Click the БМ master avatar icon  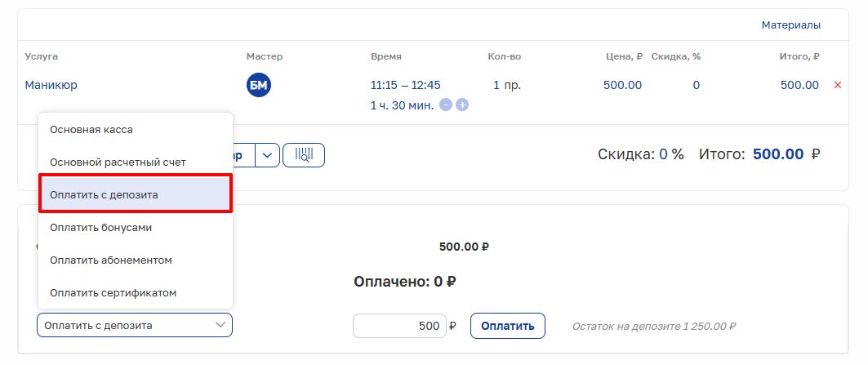[x=259, y=84]
